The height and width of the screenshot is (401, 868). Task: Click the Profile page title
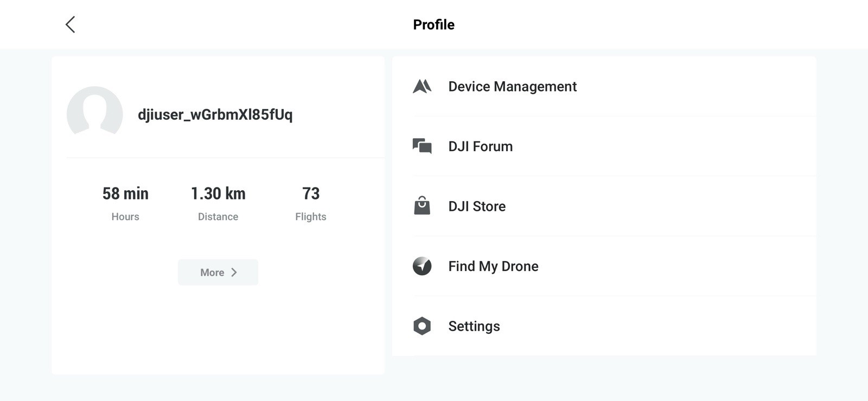coord(434,24)
